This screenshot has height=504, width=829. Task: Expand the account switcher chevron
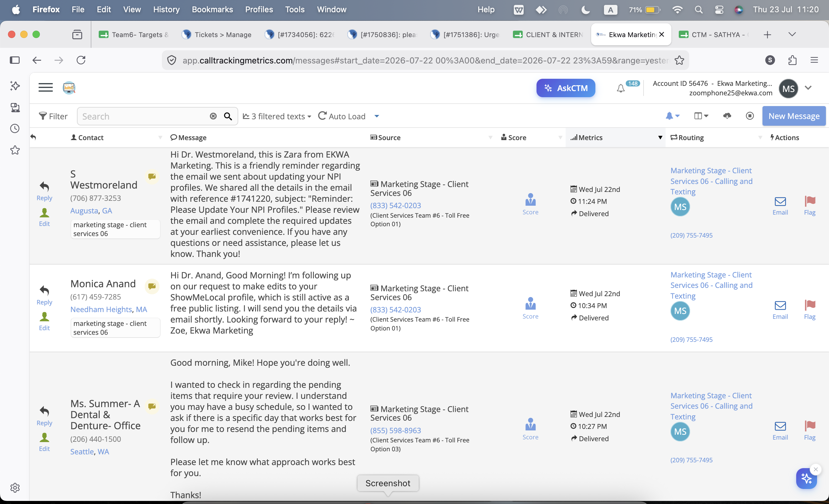(x=808, y=88)
